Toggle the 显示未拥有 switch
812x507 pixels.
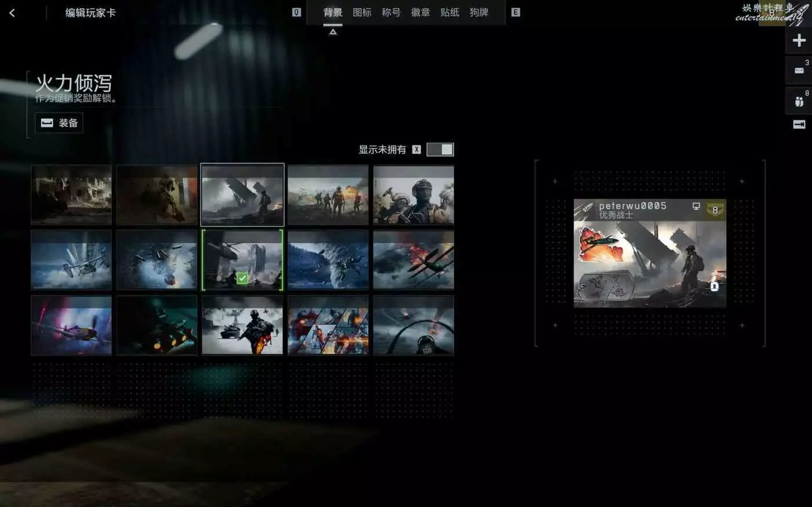point(440,150)
